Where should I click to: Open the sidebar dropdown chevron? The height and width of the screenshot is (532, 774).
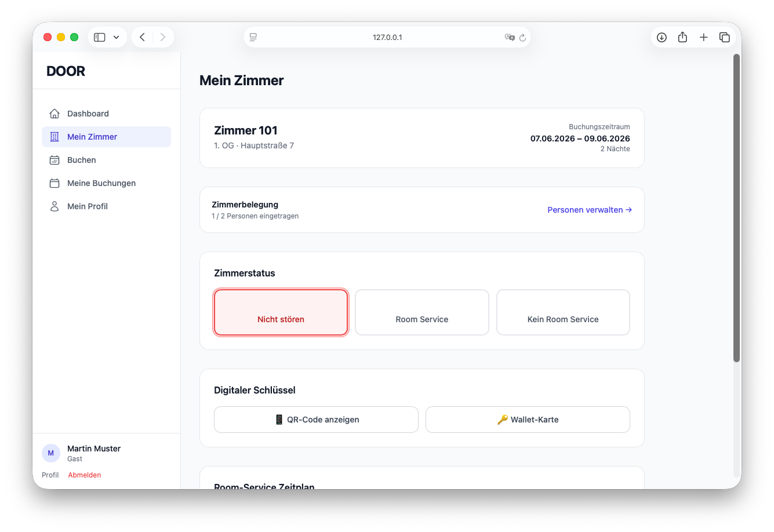tap(116, 37)
